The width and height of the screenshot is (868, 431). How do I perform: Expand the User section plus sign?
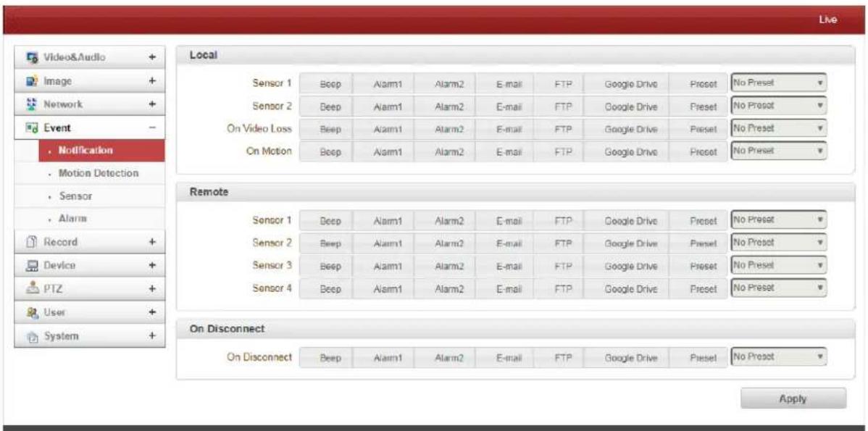[x=152, y=312]
